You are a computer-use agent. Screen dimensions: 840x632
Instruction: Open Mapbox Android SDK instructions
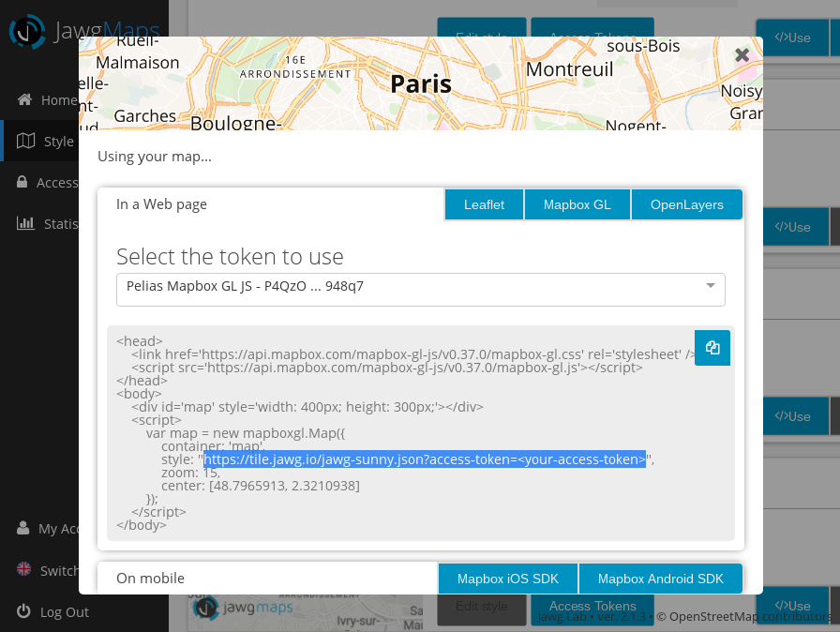(660, 578)
